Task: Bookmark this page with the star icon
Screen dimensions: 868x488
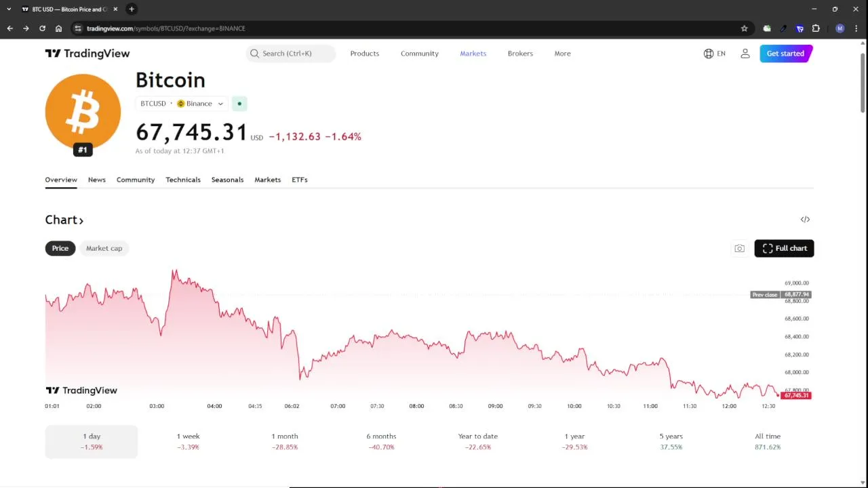Action: (744, 28)
